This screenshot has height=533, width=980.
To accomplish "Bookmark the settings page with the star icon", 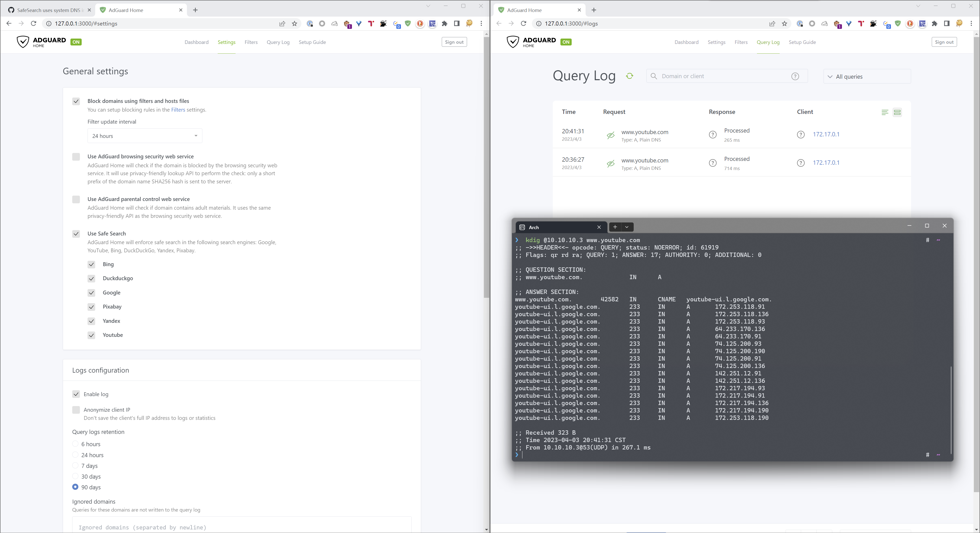I will pyautogui.click(x=295, y=23).
